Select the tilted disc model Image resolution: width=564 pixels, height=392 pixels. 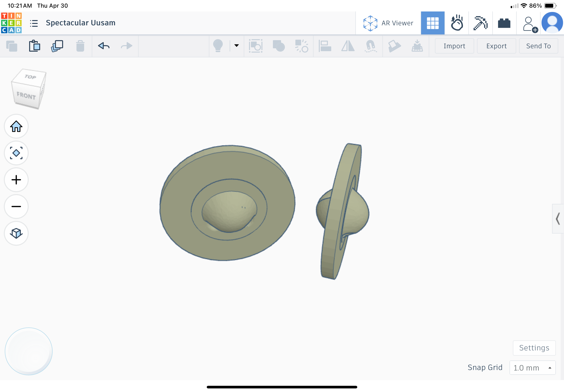(342, 211)
